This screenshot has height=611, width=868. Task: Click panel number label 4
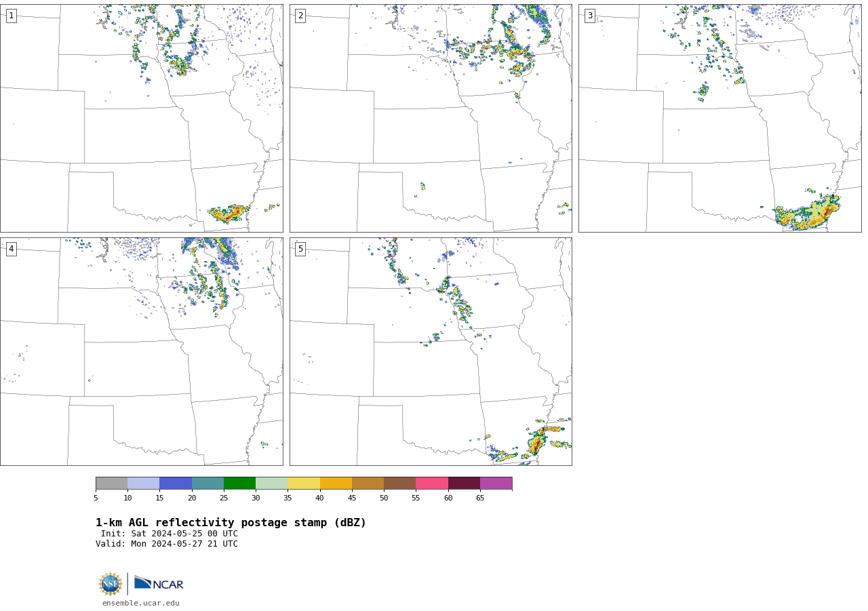[11, 249]
